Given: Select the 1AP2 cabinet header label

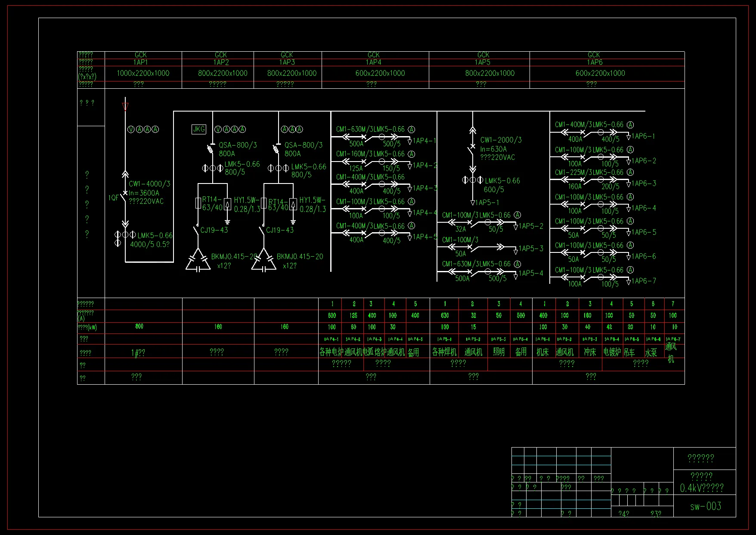Looking at the screenshot, I should [221, 62].
